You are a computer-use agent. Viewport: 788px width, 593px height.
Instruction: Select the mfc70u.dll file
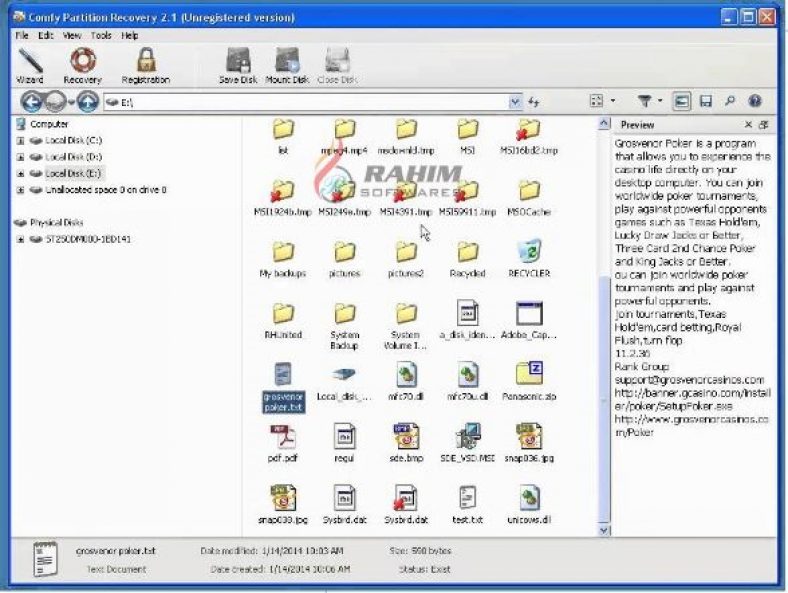click(467, 381)
